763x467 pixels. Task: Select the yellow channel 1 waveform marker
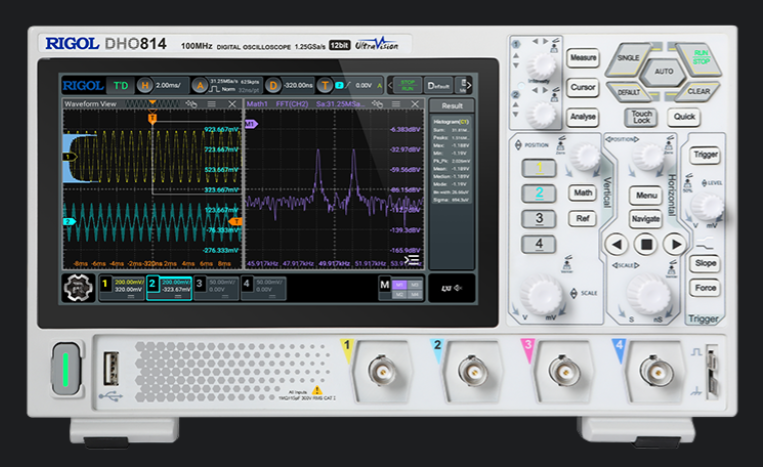[x=70, y=157]
